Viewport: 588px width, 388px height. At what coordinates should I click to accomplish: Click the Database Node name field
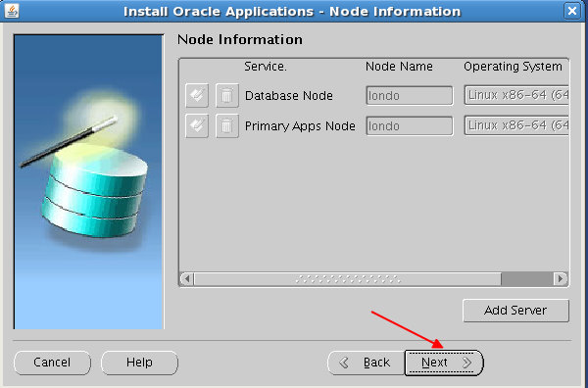click(x=409, y=96)
